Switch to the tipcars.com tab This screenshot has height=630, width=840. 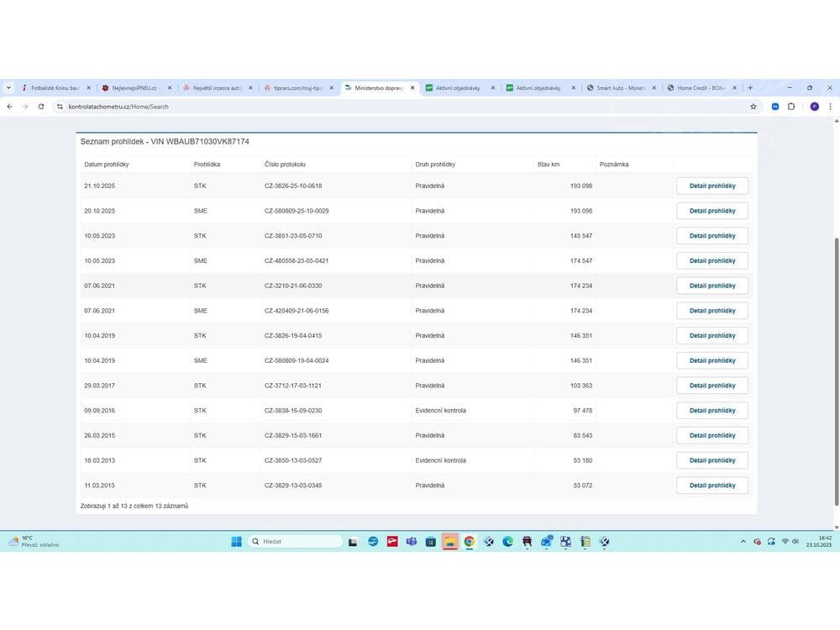294,87
